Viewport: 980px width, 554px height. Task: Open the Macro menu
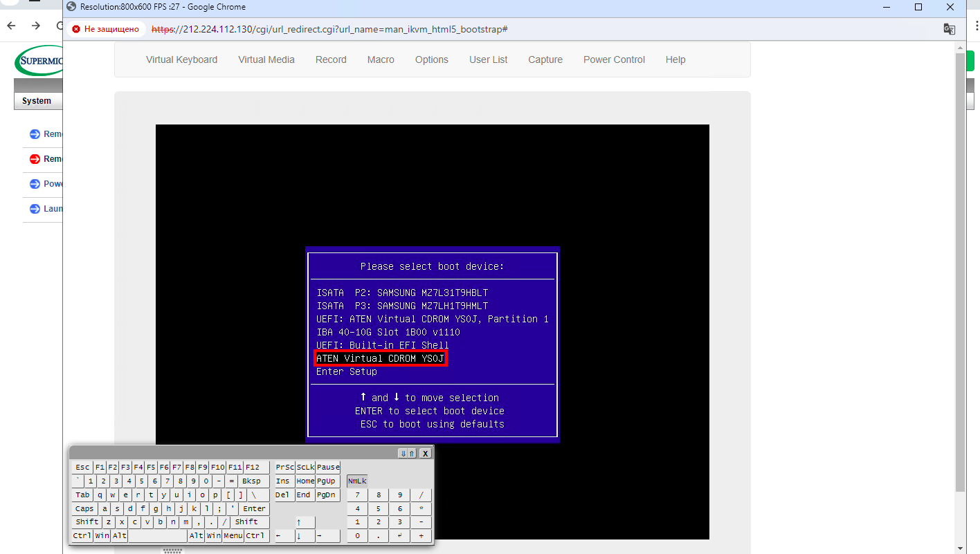click(381, 59)
